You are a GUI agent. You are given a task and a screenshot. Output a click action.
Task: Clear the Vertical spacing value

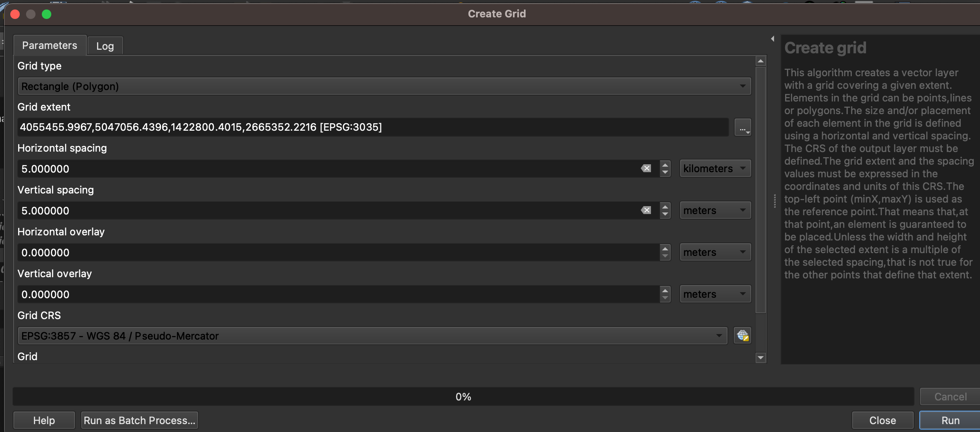tap(646, 210)
